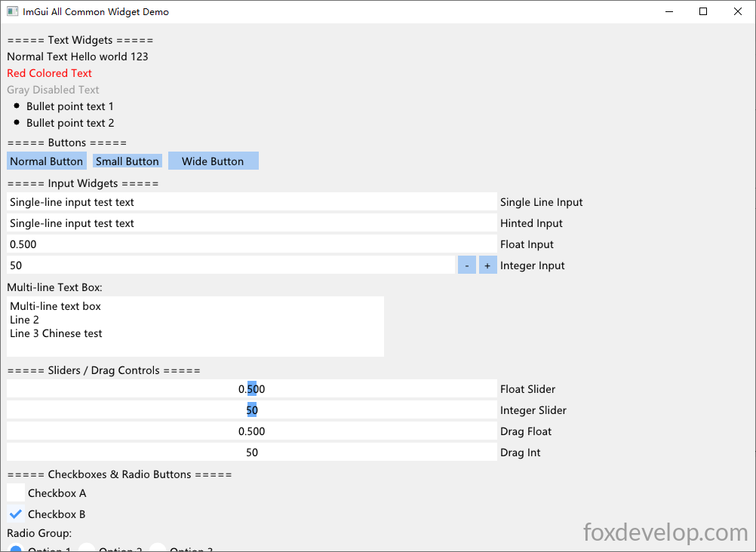756x552 pixels.
Task: Click inside the multi-line text box
Action: pos(195,327)
